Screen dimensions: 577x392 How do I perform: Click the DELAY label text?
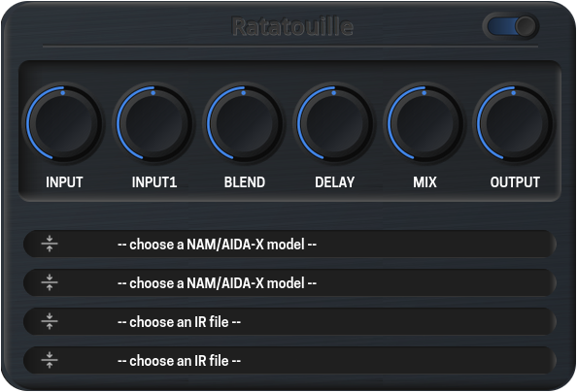(x=334, y=182)
